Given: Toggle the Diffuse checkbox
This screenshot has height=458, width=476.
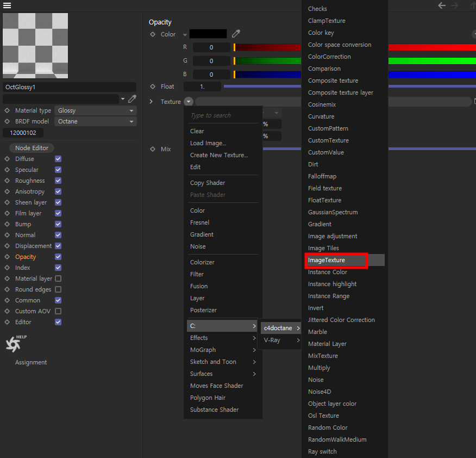Looking at the screenshot, I should (x=58, y=159).
